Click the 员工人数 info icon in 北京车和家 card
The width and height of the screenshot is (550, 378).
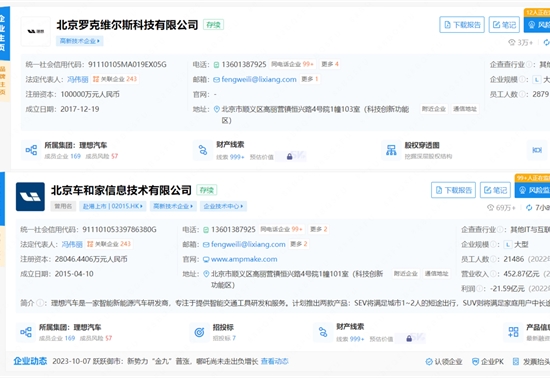(x=494, y=259)
